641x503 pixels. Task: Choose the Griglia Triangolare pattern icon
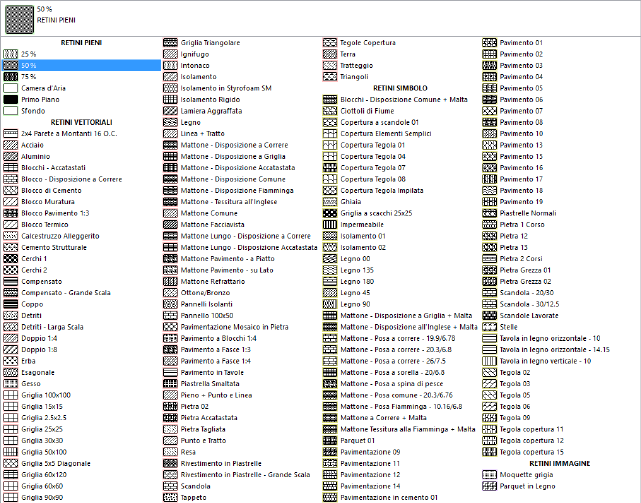coord(170,43)
